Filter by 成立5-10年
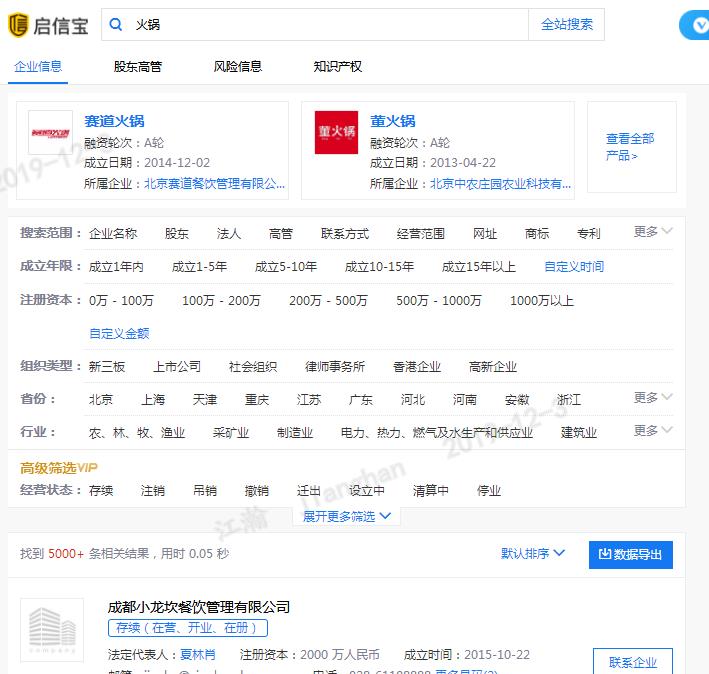The image size is (709, 674). (286, 267)
